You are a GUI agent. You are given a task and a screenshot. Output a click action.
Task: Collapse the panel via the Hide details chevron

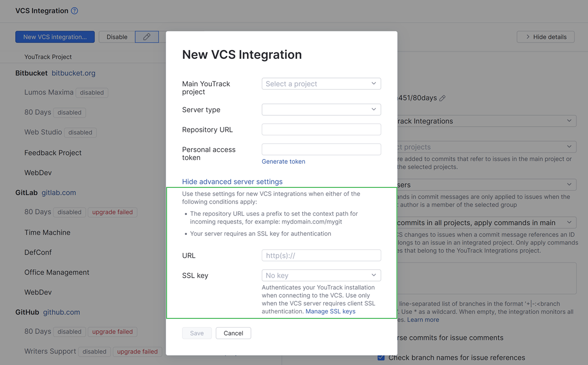point(545,36)
